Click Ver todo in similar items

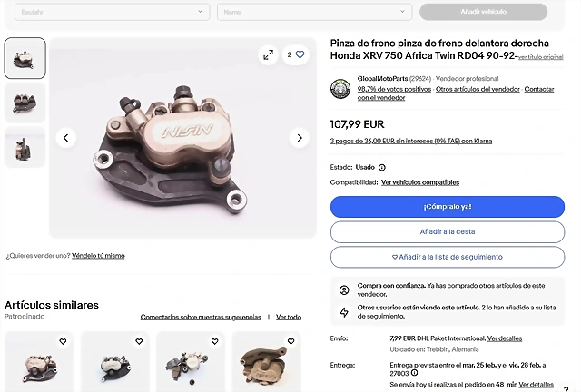(x=289, y=318)
